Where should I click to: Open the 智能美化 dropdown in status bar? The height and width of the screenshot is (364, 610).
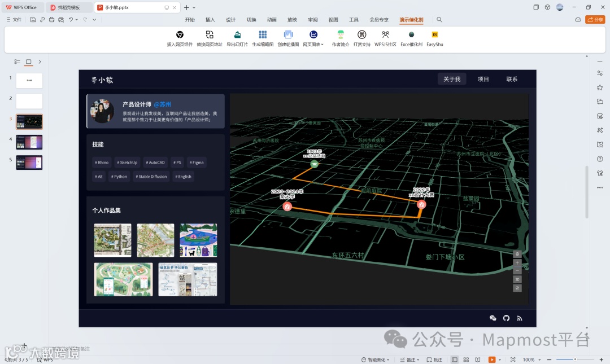pos(376,359)
